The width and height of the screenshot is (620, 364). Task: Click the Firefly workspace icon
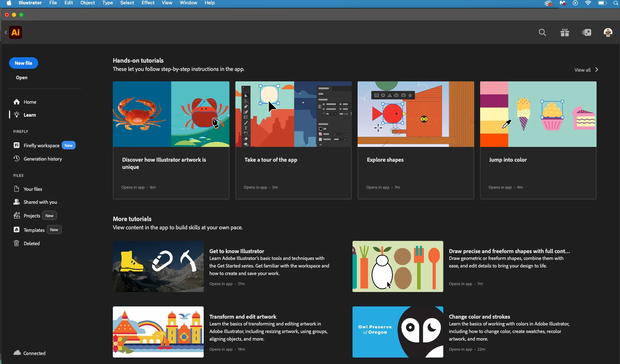click(17, 145)
